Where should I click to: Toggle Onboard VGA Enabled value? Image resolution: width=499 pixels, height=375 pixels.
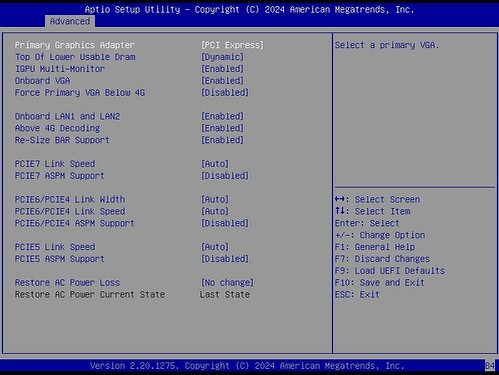[x=222, y=81]
